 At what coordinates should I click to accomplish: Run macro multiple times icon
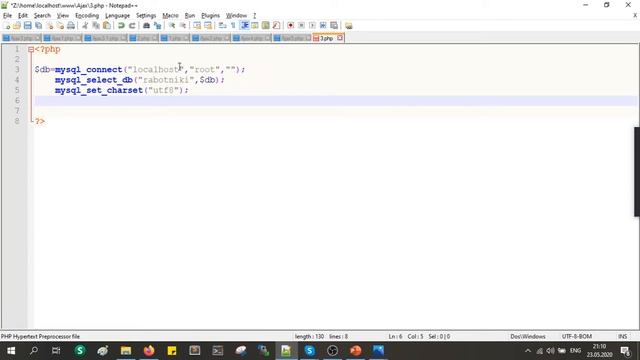coord(323,26)
